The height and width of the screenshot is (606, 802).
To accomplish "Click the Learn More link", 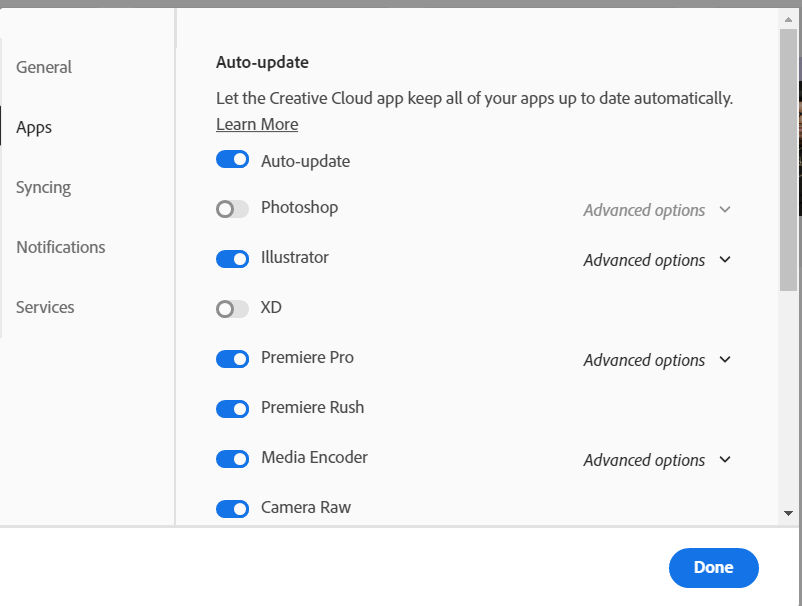I will click(257, 124).
